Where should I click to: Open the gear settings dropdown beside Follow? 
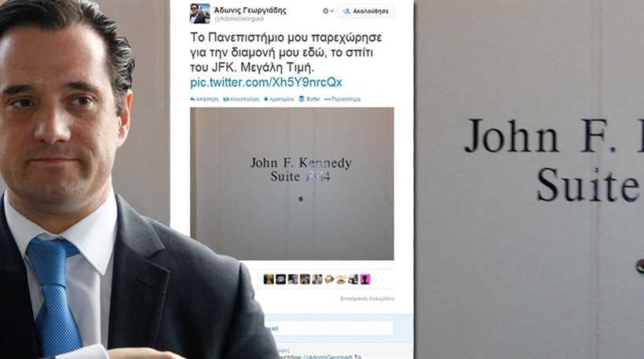(327, 11)
